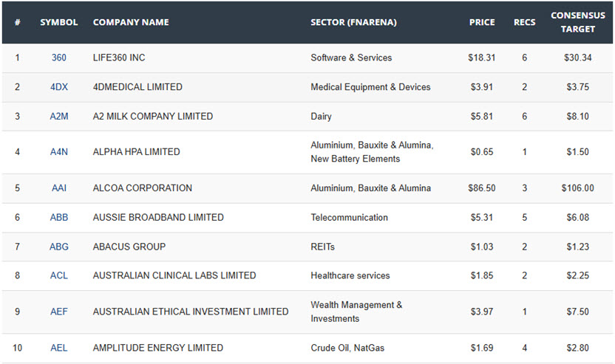This screenshot has height=364, width=615.
Task: Select the AMPLITUDE ENERGY LIMITED name
Action: point(158,348)
